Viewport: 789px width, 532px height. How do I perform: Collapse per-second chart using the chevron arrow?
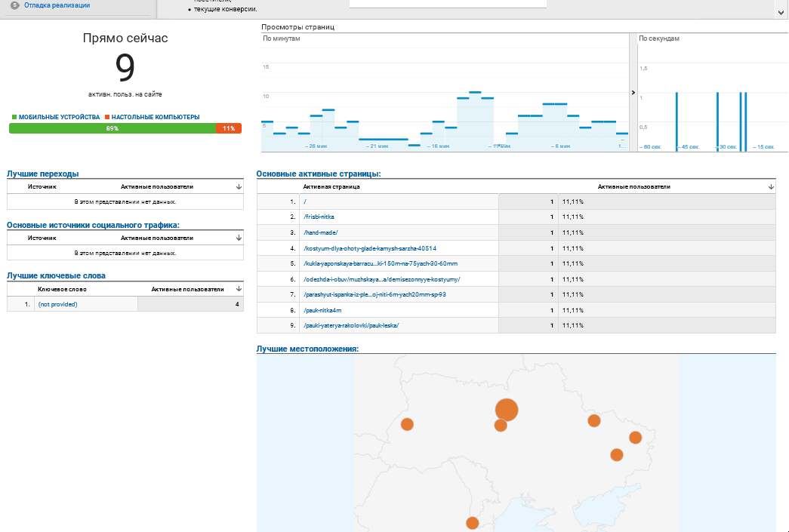(x=633, y=92)
